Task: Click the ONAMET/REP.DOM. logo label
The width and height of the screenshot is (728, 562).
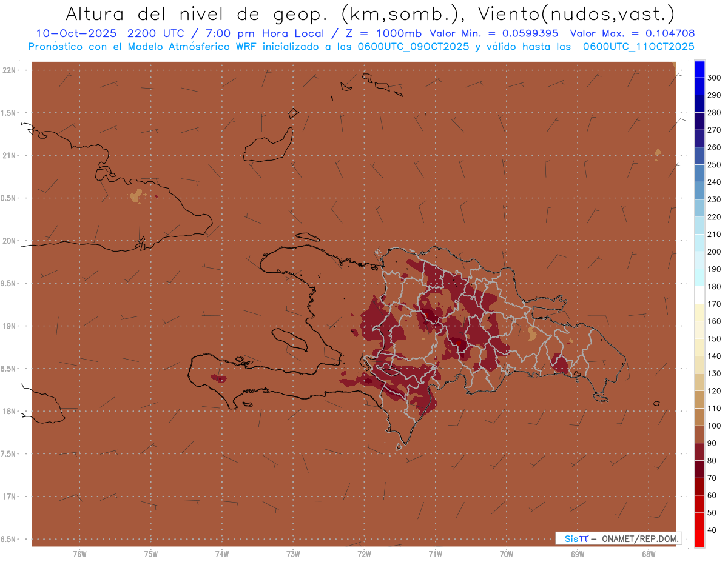Action: [x=618, y=538]
